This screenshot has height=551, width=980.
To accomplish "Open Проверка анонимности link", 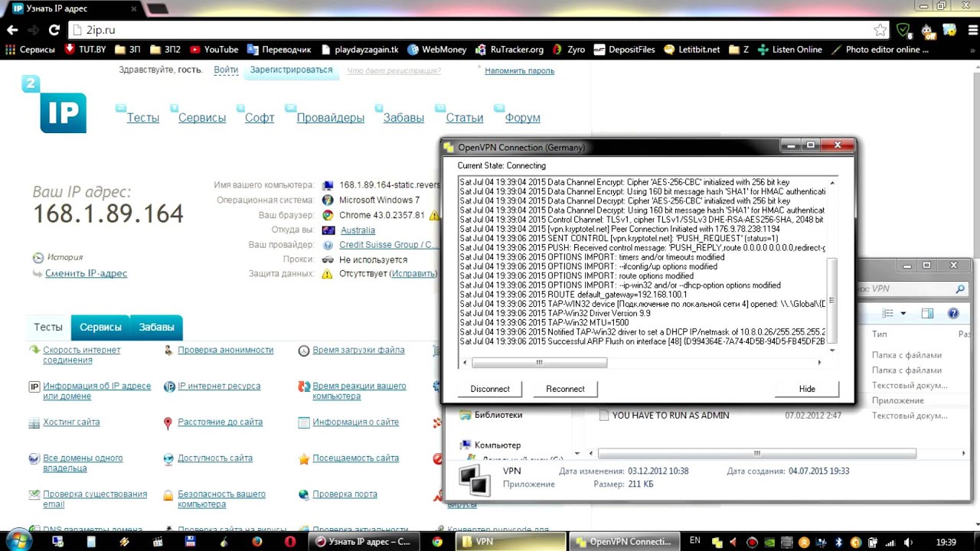I will (225, 350).
